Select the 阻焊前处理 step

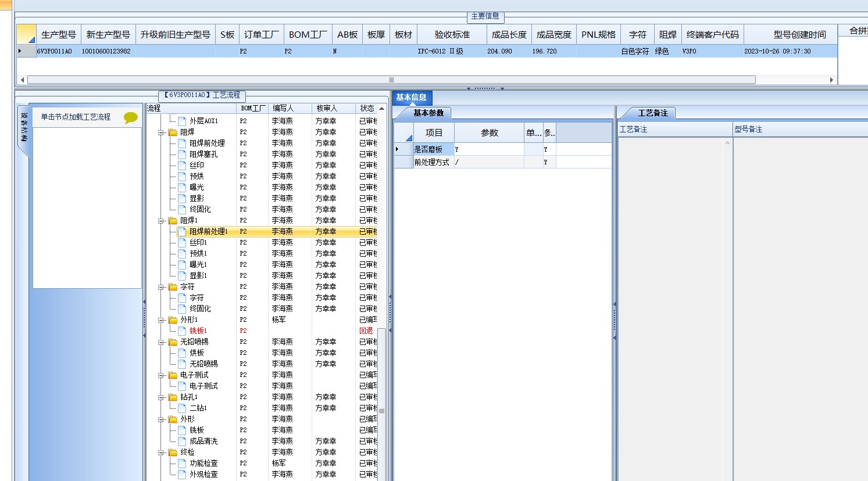pos(207,143)
